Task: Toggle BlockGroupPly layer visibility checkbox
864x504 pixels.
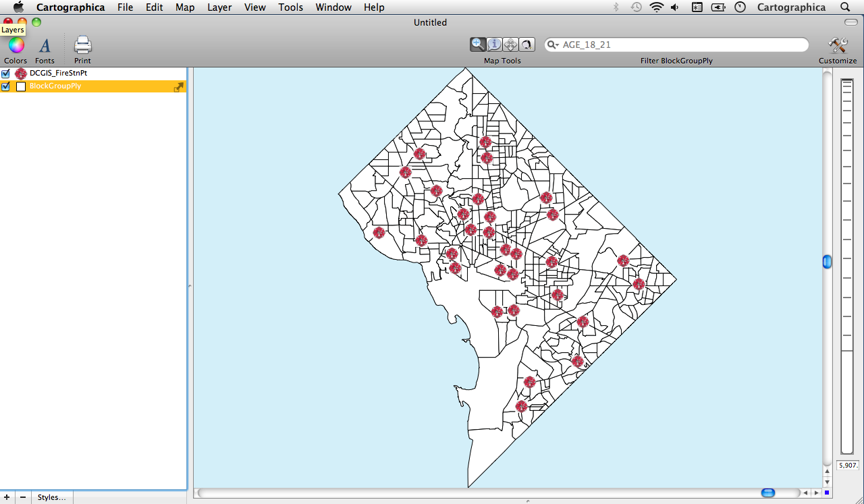Action: (x=6, y=86)
